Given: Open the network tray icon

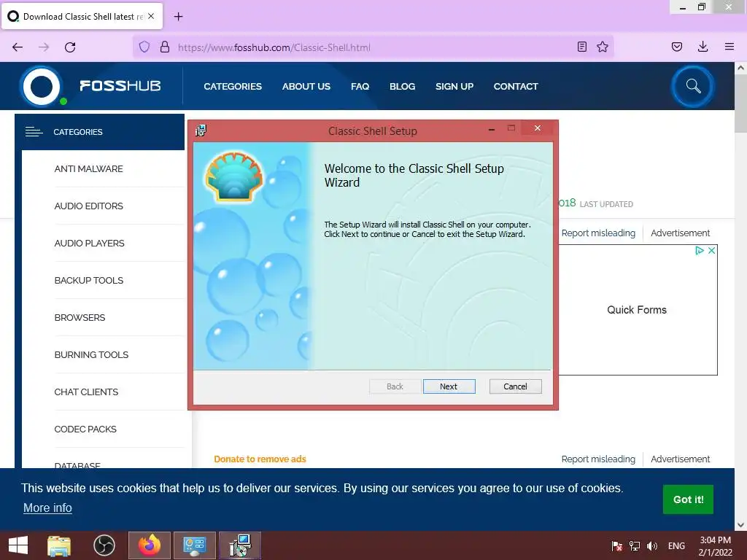Looking at the screenshot, I should [x=634, y=546].
